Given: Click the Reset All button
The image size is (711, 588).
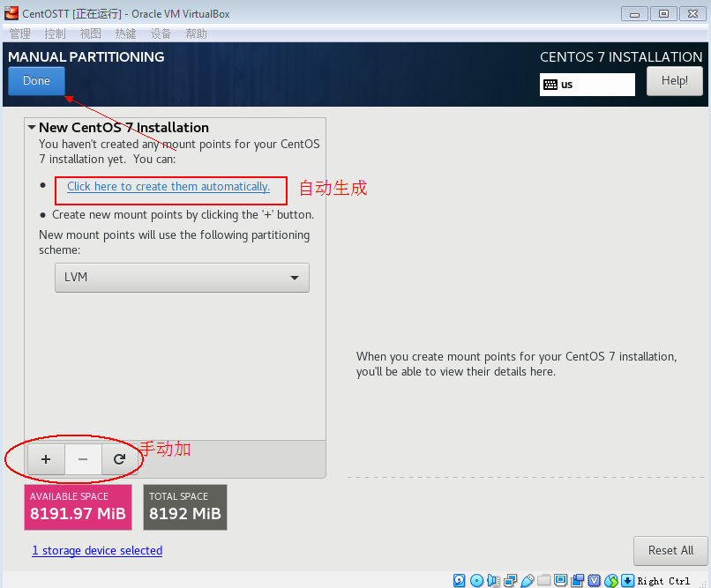Looking at the screenshot, I should 670,550.
